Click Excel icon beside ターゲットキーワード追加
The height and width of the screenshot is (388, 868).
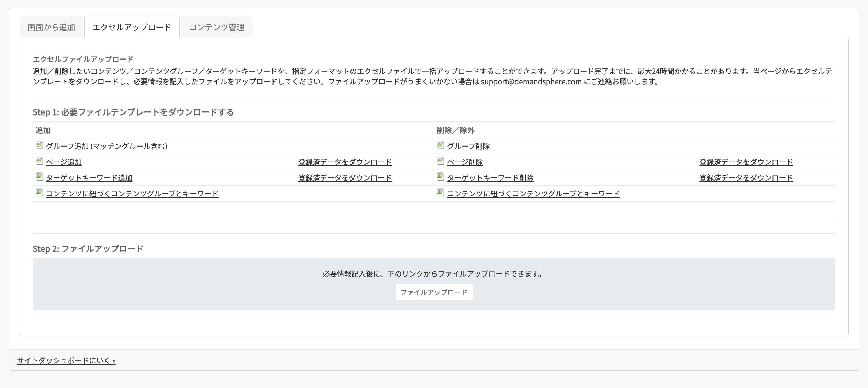[x=40, y=177]
